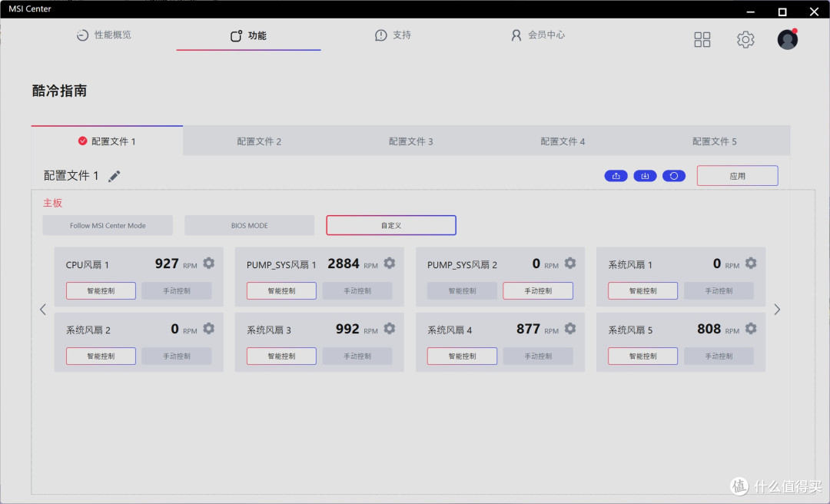Maximize the MSI Center window
Screen dimensions: 830x504
[x=782, y=11]
